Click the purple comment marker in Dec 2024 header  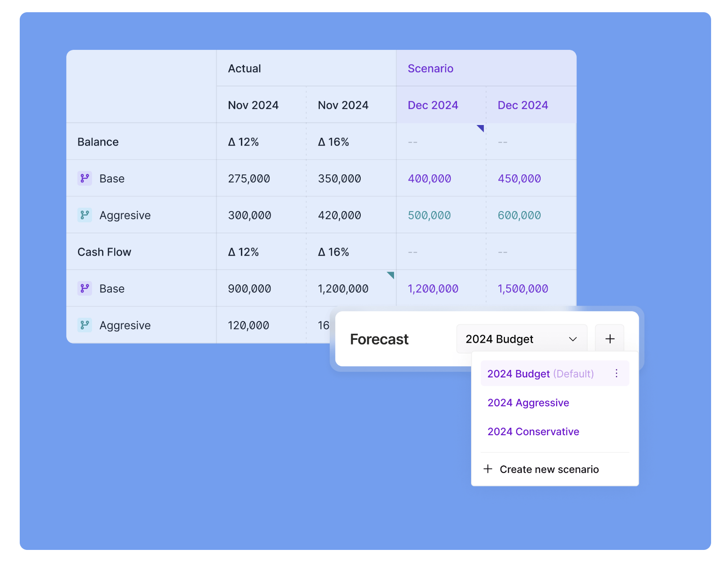pos(480,128)
